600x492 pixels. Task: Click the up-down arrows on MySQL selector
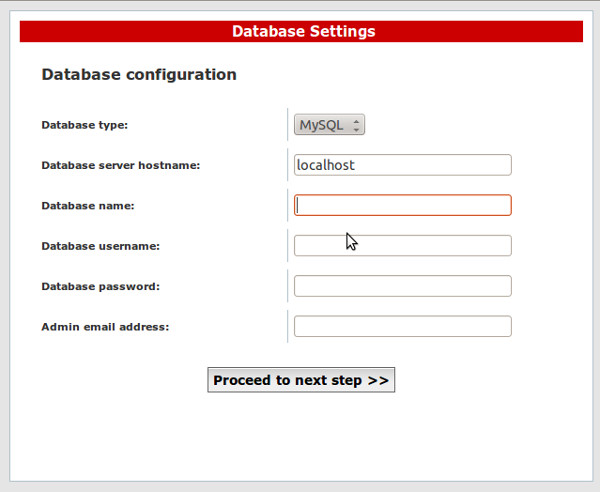pos(358,125)
